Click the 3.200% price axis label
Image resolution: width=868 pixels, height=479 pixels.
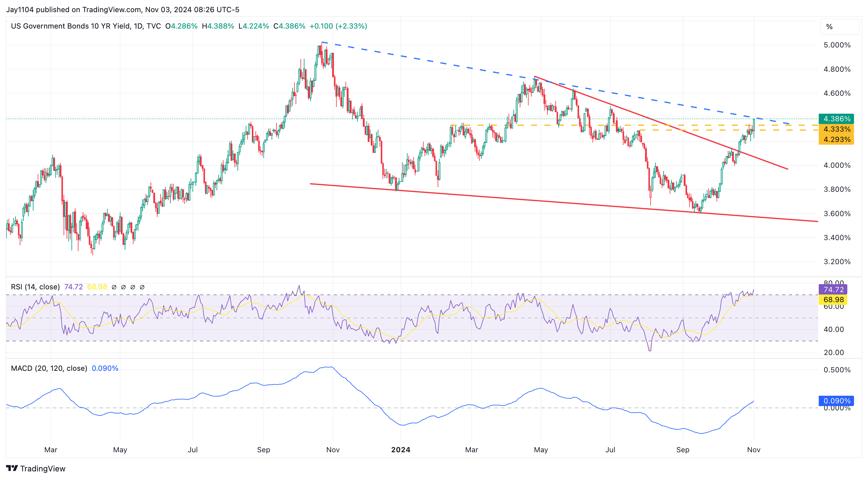point(837,261)
